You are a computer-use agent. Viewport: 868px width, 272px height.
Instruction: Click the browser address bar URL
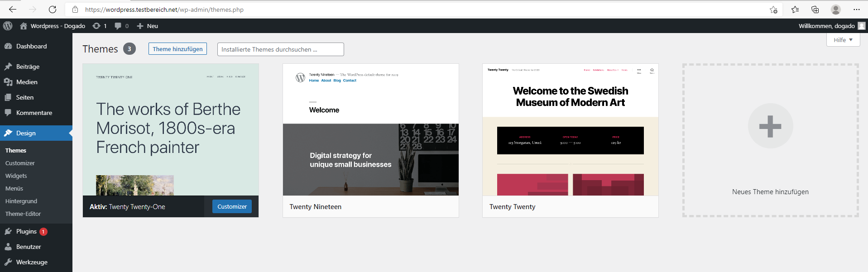click(164, 10)
